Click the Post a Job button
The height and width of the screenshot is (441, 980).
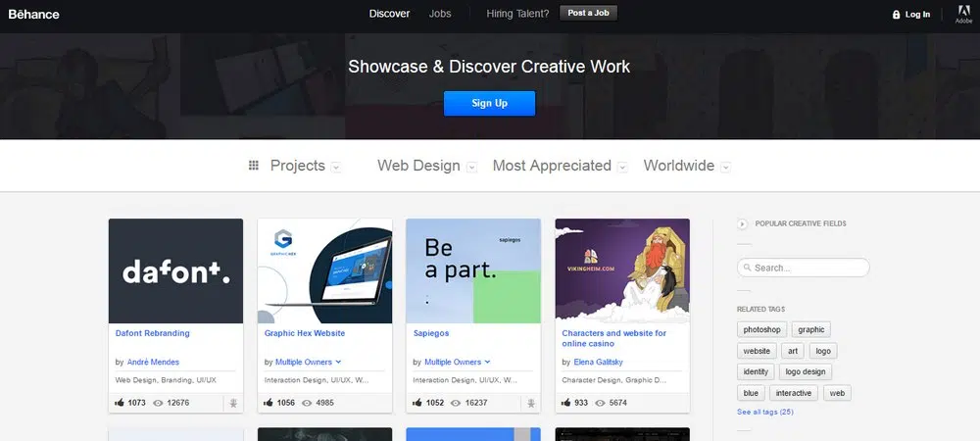[588, 13]
